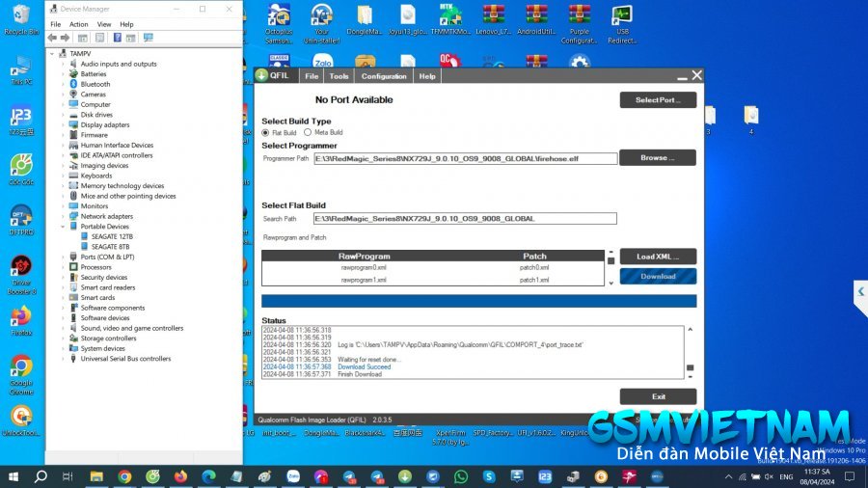Open UnlockTool desktop icon

(21, 421)
